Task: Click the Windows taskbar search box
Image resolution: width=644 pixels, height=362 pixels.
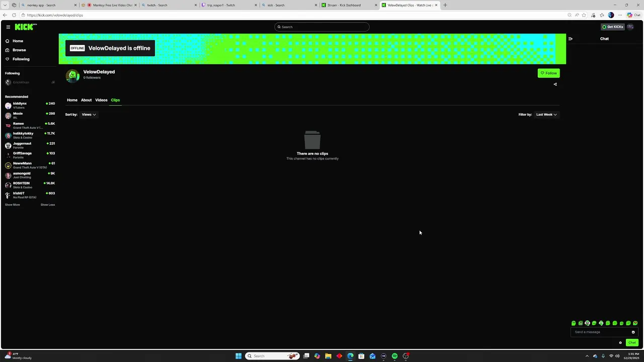Action: click(272, 356)
